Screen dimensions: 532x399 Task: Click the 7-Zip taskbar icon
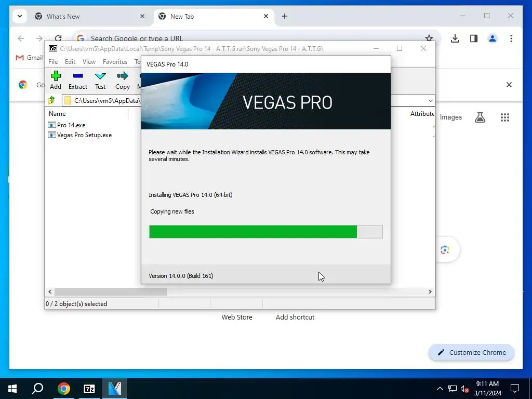click(89, 389)
